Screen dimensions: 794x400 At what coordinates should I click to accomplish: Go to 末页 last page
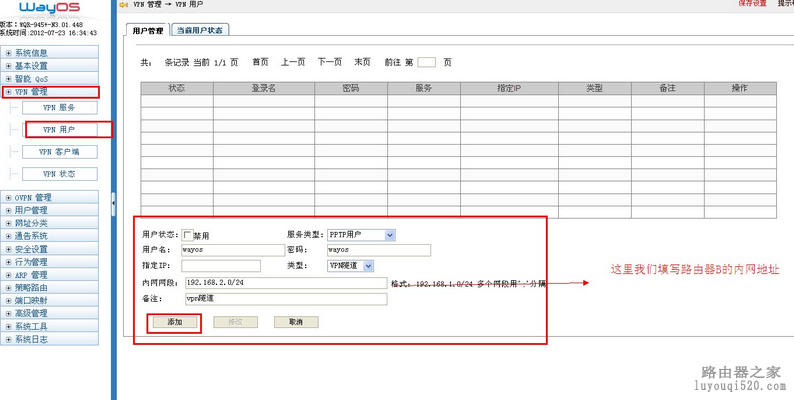pos(362,62)
